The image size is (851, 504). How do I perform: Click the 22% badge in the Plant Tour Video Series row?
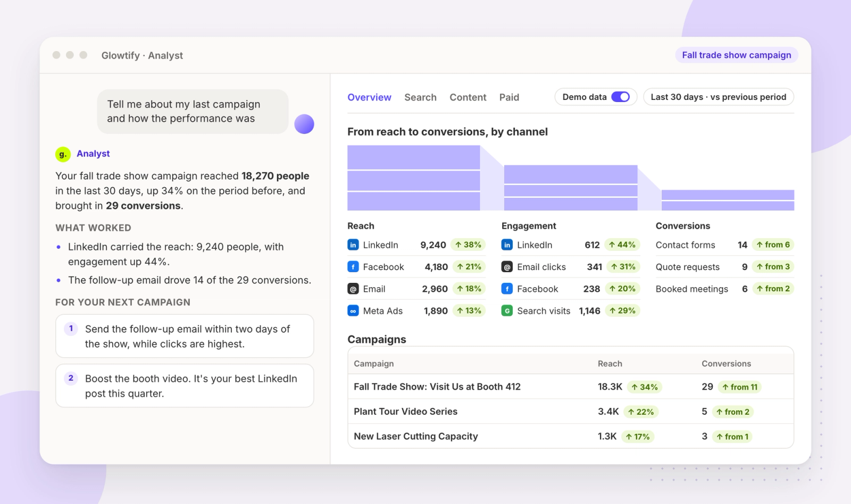[641, 412]
